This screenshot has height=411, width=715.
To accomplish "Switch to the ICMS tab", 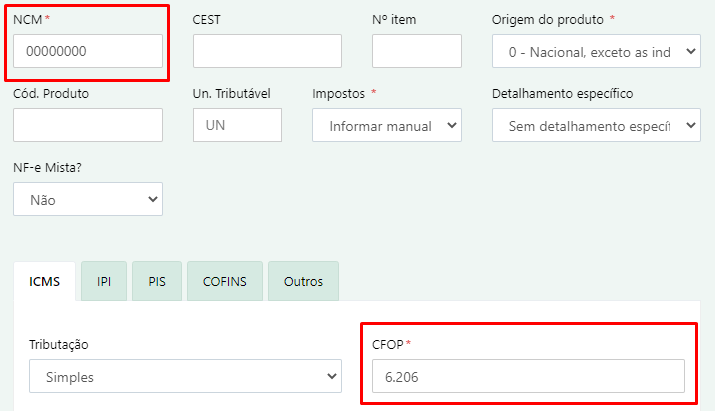I will click(x=44, y=281).
